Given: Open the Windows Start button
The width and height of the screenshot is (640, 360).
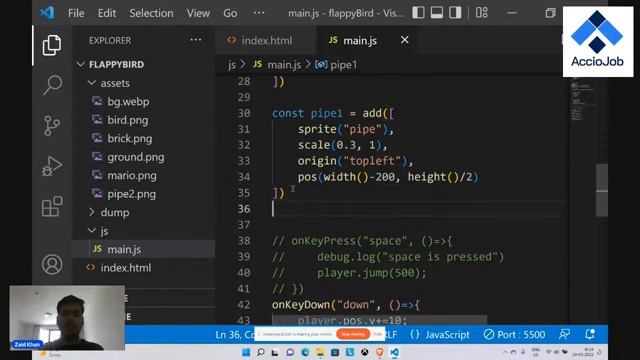Looking at the screenshot, I should click(246, 352).
